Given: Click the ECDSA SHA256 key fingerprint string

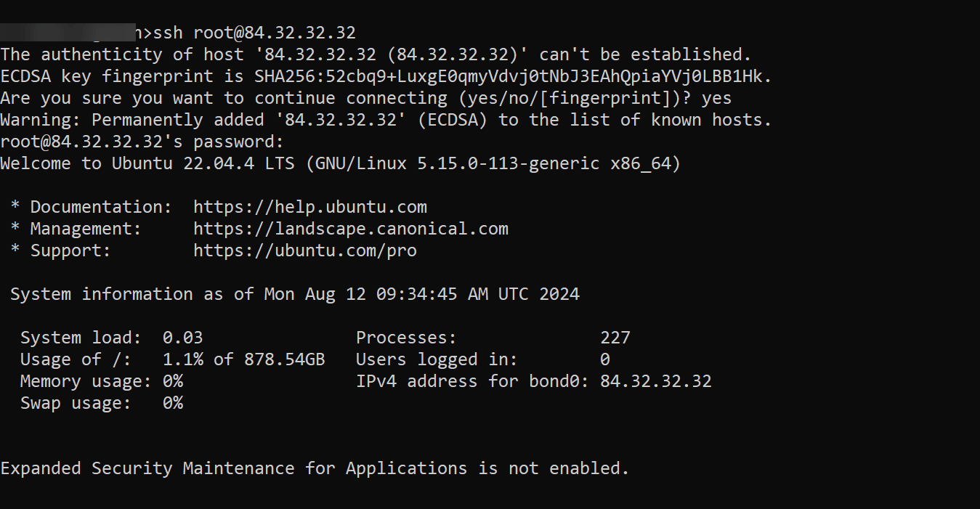Looking at the screenshot, I should coord(512,76).
